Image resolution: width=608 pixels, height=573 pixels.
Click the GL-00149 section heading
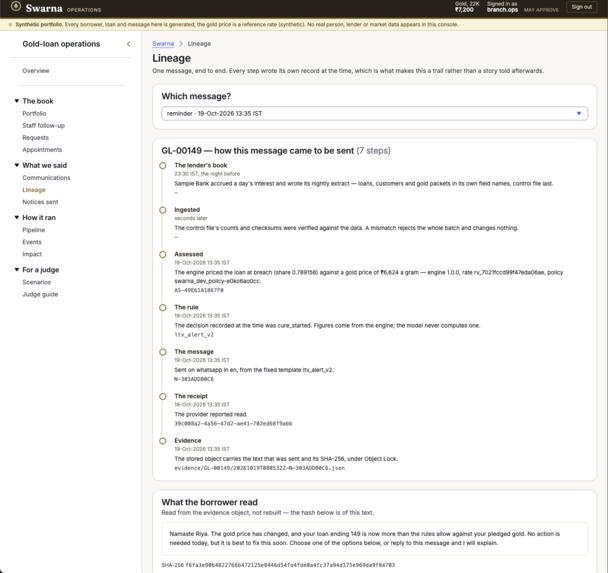[276, 150]
